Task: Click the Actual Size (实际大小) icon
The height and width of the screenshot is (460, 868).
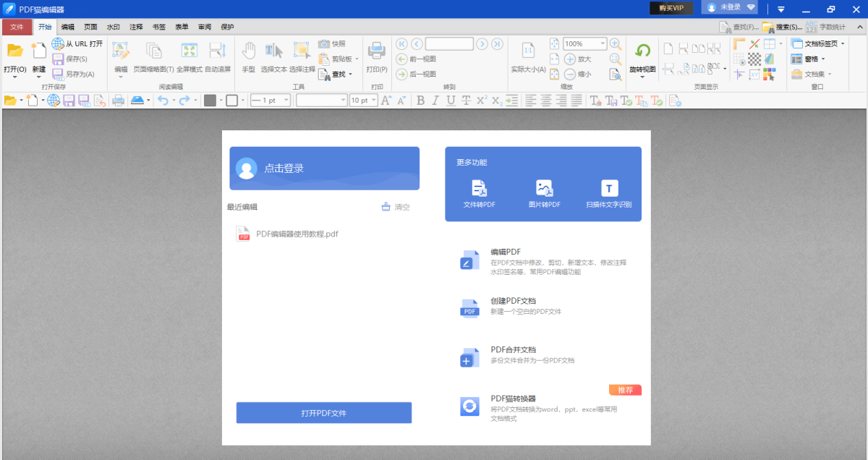Action: (528, 51)
